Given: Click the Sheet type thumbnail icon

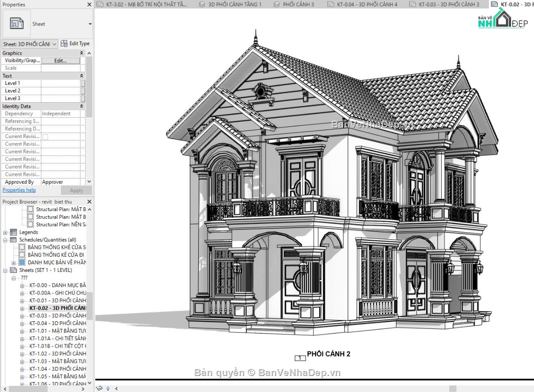Looking at the screenshot, I should [x=16, y=24].
